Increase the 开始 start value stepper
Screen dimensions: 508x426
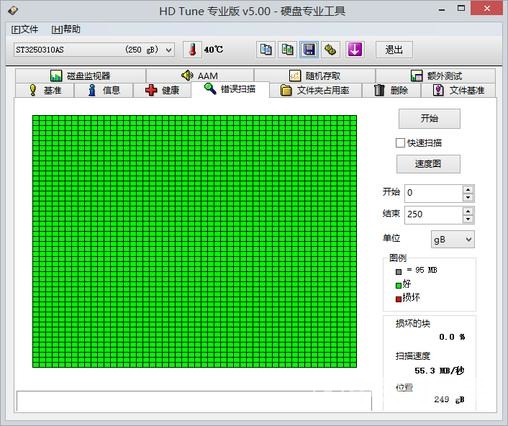point(468,189)
